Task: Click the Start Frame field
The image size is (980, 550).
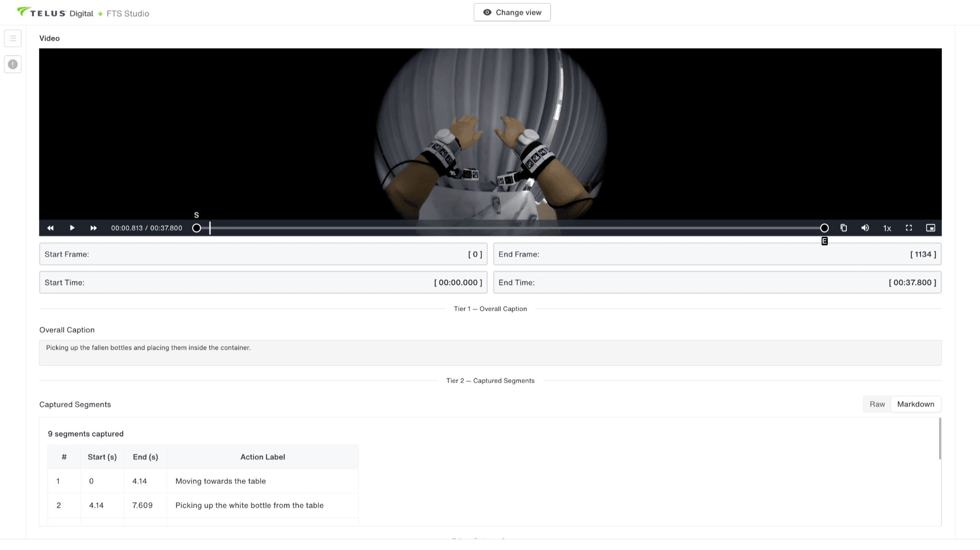Action: point(263,255)
